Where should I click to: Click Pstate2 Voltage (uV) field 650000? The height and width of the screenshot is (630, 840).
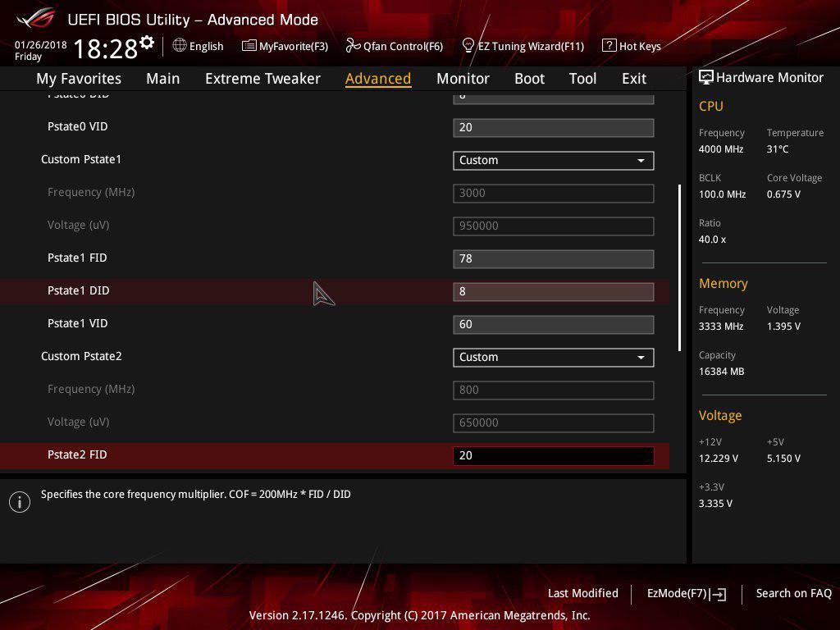click(x=554, y=422)
